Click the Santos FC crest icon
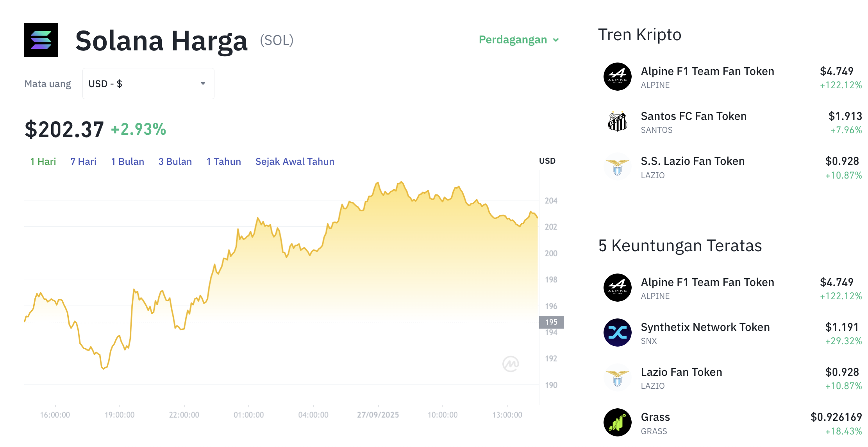 pyautogui.click(x=617, y=122)
